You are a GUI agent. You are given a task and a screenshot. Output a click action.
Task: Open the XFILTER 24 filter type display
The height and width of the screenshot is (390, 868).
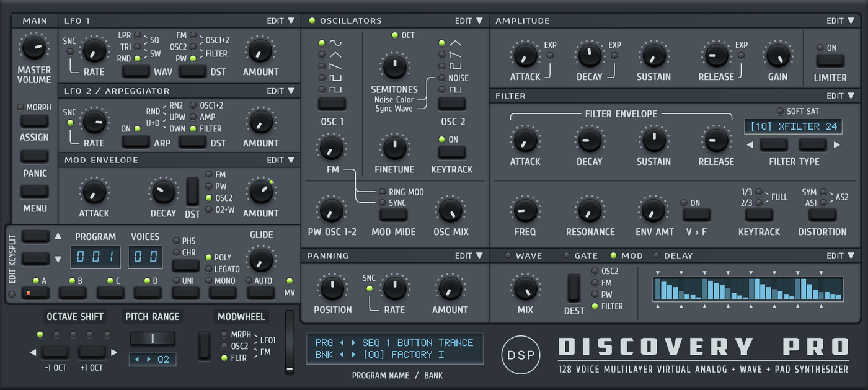click(794, 126)
